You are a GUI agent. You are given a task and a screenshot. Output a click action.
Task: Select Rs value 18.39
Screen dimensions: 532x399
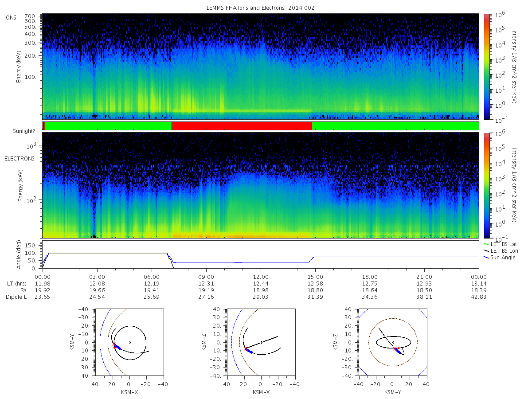click(x=479, y=290)
